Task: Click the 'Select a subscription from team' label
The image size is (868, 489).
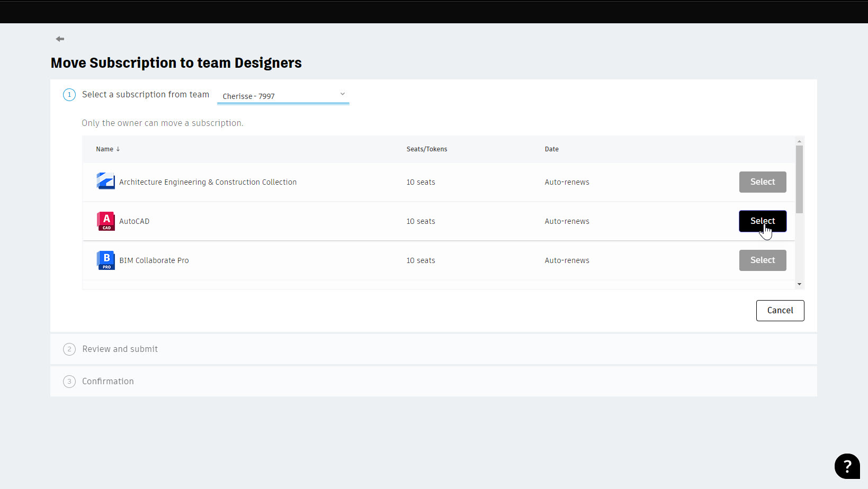Action: pyautogui.click(x=146, y=94)
